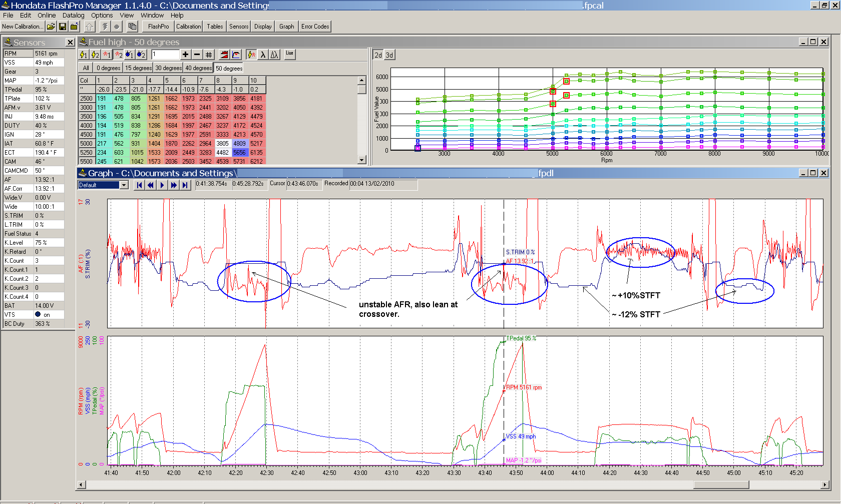Switch to the 40 degrees tab
This screenshot has height=504, width=841.
click(x=198, y=68)
